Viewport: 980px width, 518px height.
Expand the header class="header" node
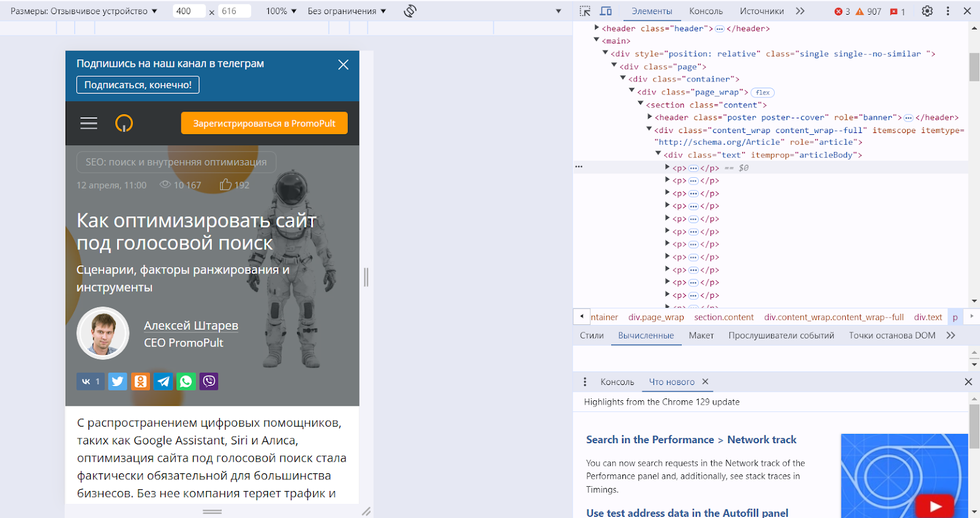597,28
